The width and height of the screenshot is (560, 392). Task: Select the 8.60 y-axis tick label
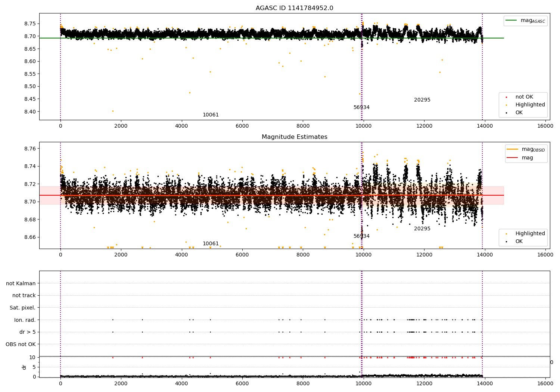point(30,61)
